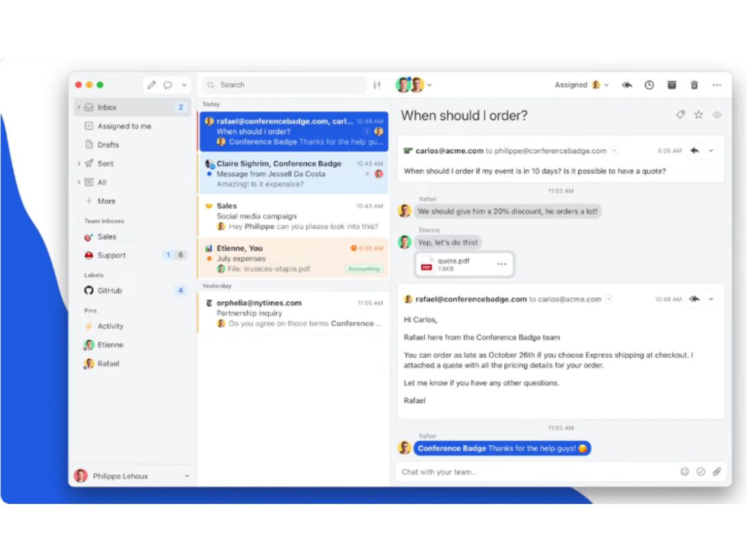Open the Sales Social media campaign email

tap(293, 216)
